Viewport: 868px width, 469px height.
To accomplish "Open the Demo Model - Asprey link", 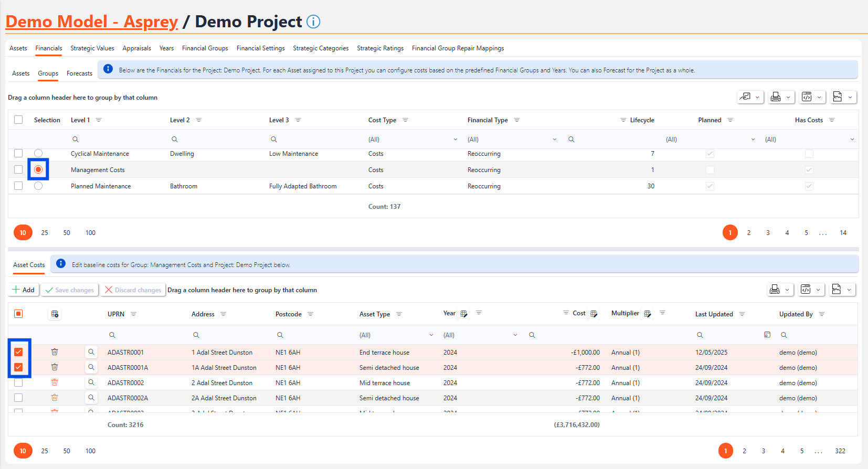I will click(x=92, y=22).
